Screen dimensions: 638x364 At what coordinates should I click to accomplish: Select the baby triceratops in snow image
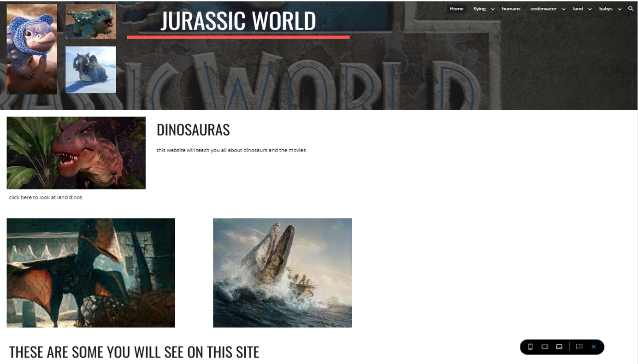91,70
